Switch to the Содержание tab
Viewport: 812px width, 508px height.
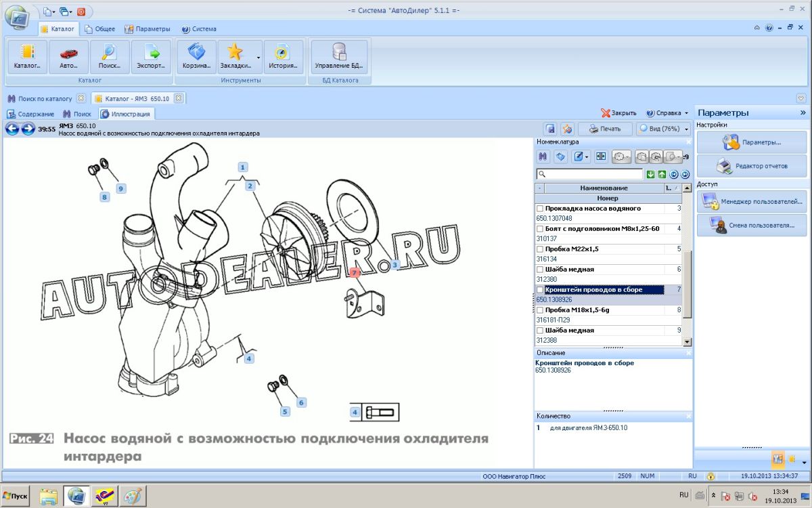pyautogui.click(x=31, y=114)
